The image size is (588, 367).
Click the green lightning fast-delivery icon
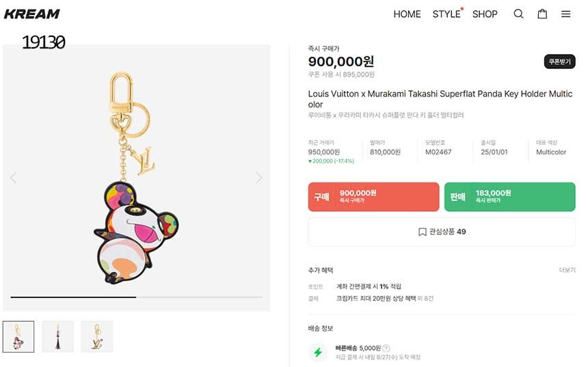point(318,352)
